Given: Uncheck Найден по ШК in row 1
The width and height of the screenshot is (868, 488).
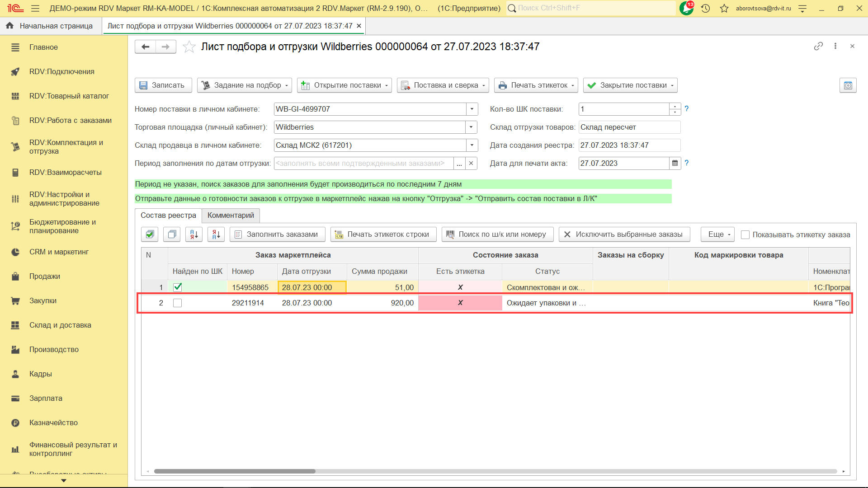Looking at the screenshot, I should [178, 287].
